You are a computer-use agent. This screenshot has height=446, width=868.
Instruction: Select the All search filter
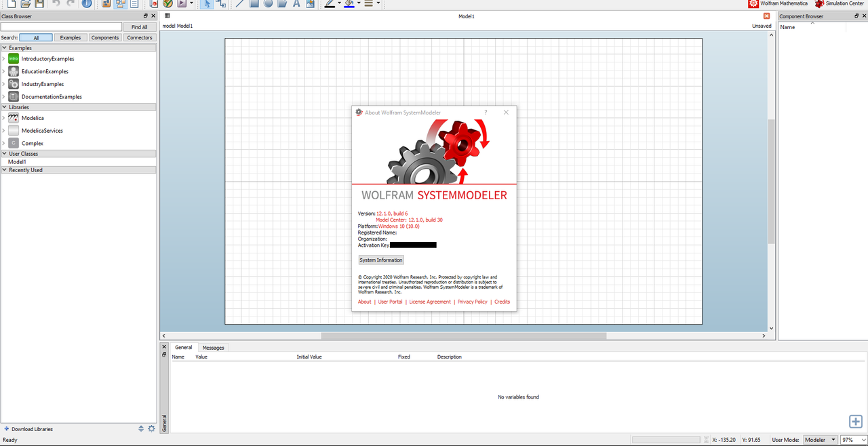click(x=36, y=38)
